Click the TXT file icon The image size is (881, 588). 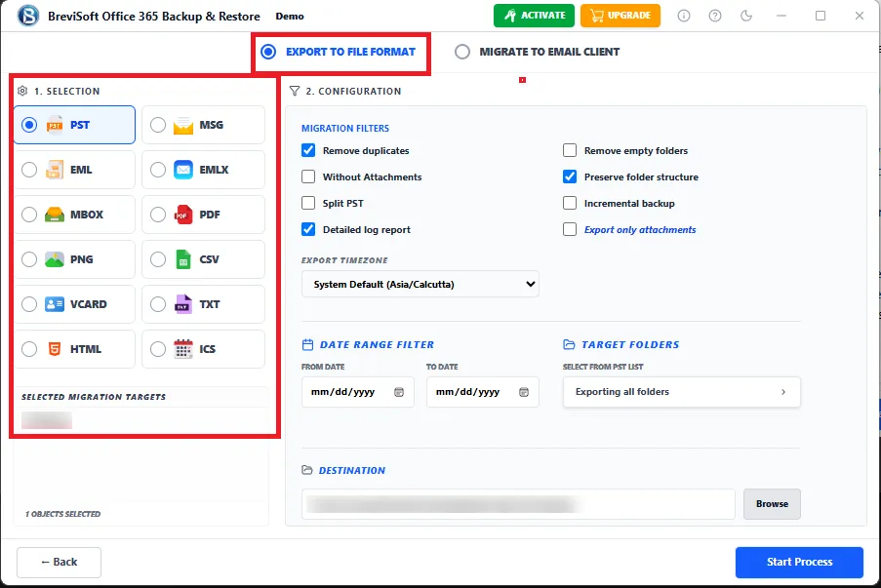point(183,304)
